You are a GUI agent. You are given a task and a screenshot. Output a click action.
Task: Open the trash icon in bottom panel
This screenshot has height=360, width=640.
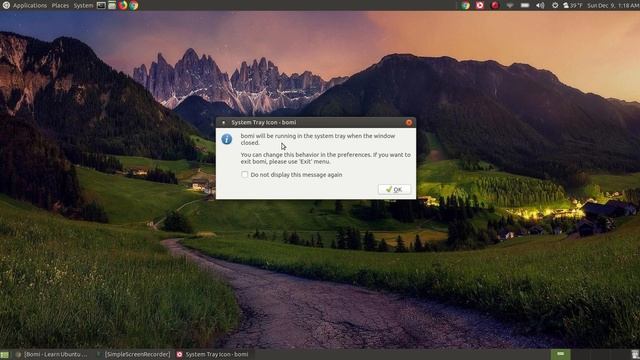click(635, 354)
